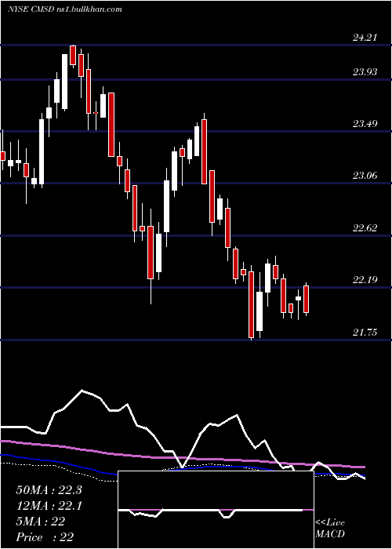The image size is (392, 549).
Task: Click the 23.06 price level label
Action: pyautogui.click(x=365, y=175)
